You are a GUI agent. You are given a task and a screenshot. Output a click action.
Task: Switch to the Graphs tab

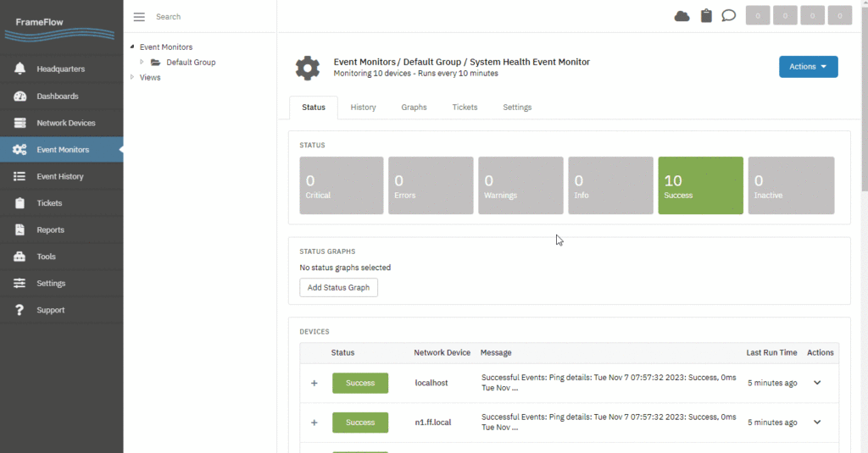tap(414, 108)
